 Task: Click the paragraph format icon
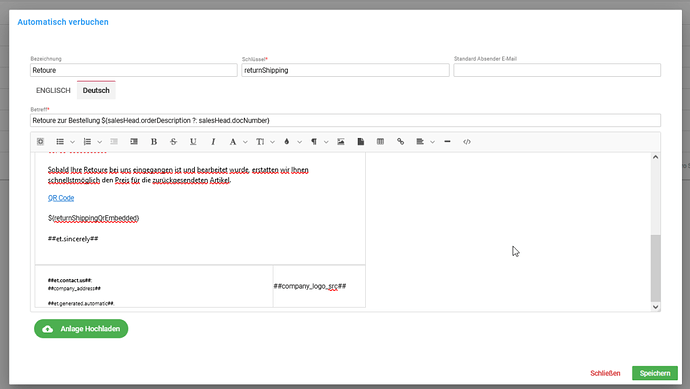coord(314,142)
